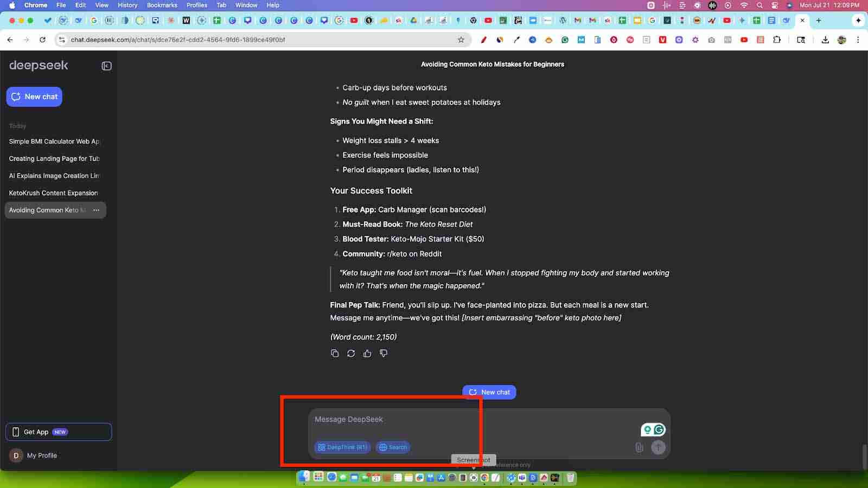Screen dimensions: 868x488
Task: Toggle the Search option
Action: tap(393, 447)
